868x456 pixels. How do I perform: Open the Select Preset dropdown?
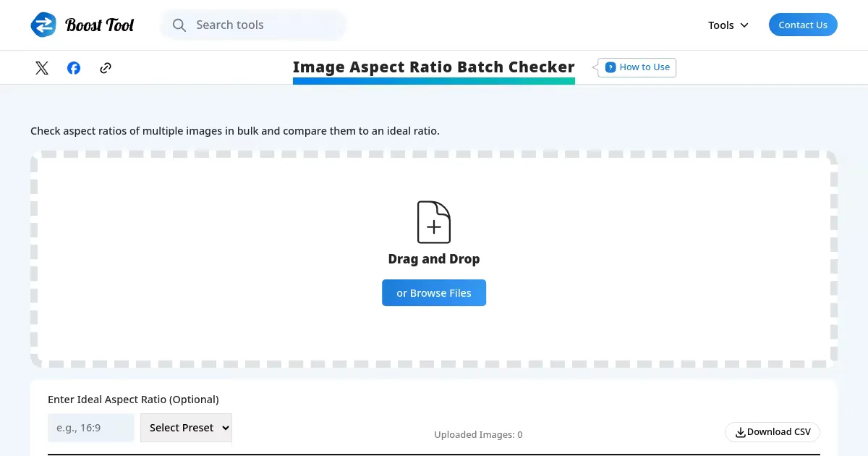186,428
